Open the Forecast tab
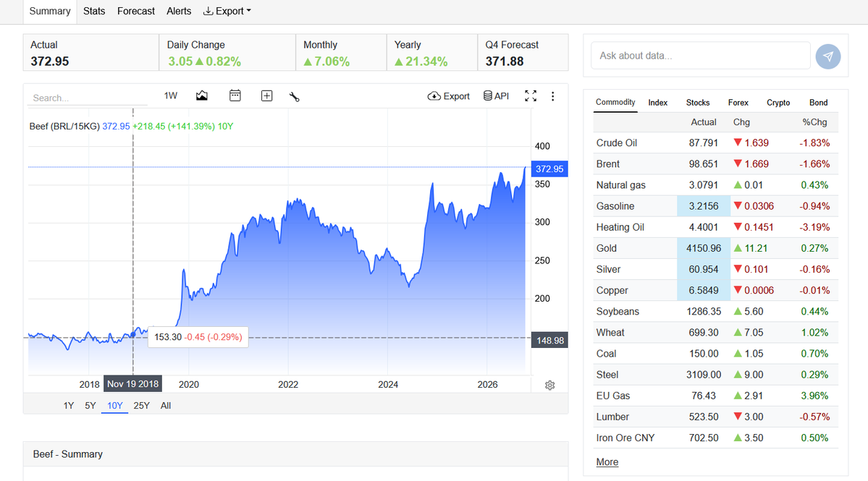The height and width of the screenshot is (481, 868). tap(135, 11)
